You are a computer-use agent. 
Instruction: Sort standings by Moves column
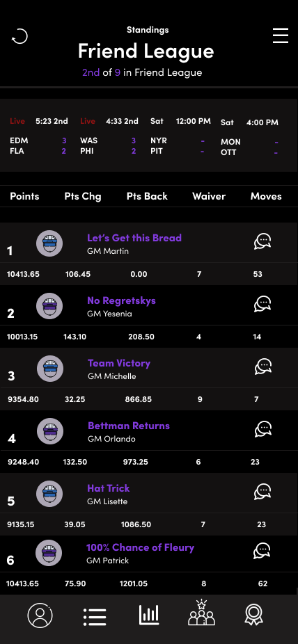pos(266,196)
